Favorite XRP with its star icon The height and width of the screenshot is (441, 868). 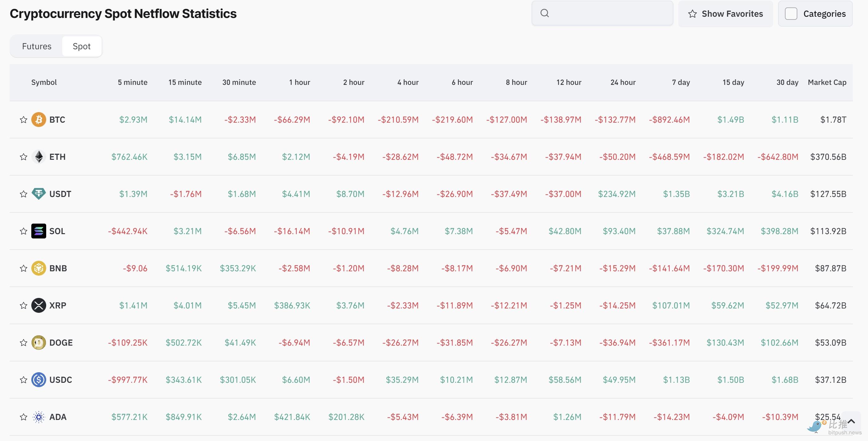pos(23,305)
